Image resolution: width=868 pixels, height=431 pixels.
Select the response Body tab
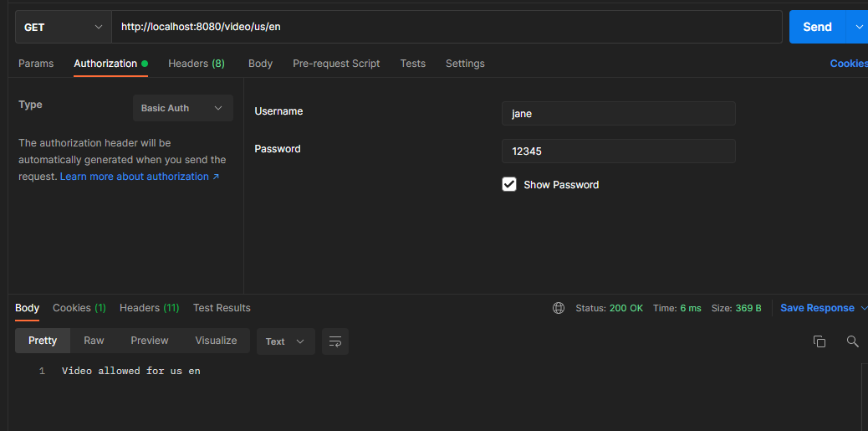coord(27,308)
